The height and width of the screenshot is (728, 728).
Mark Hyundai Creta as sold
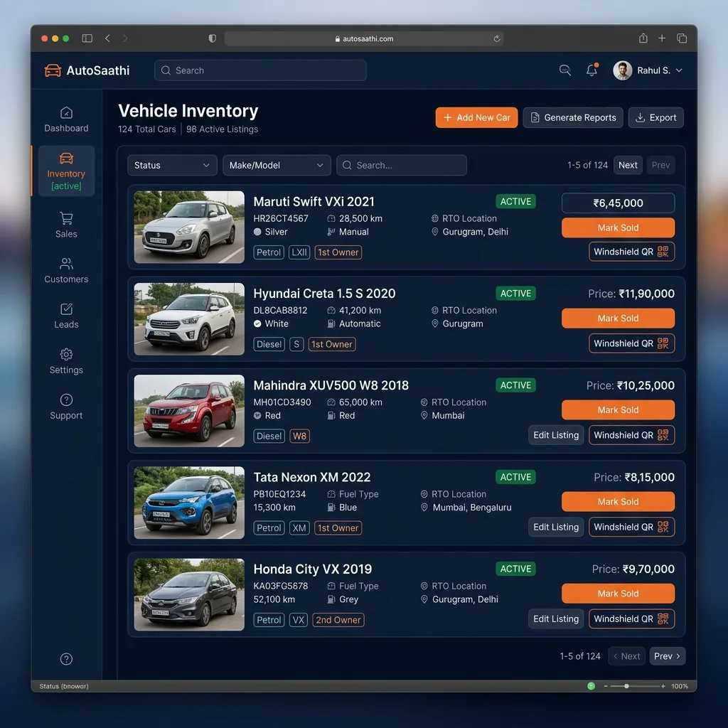[x=618, y=318]
